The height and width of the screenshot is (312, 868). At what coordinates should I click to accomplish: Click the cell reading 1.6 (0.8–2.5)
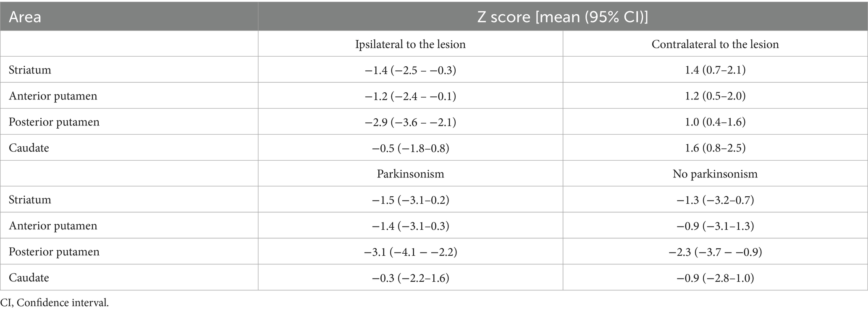tap(715, 148)
